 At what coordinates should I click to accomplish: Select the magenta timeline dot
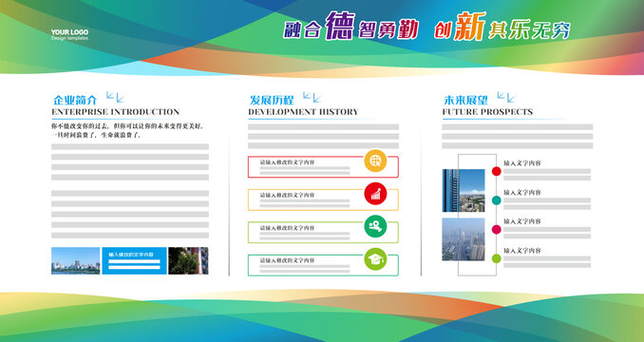(497, 230)
